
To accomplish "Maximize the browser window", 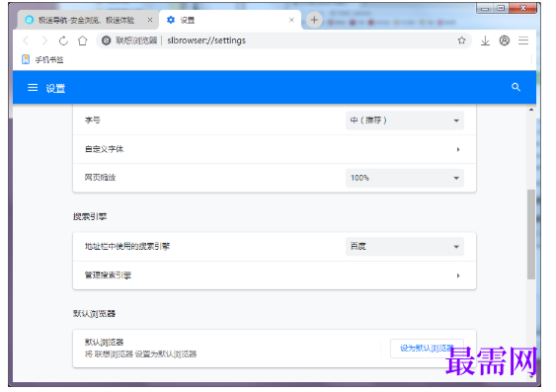I will coord(501,8).
